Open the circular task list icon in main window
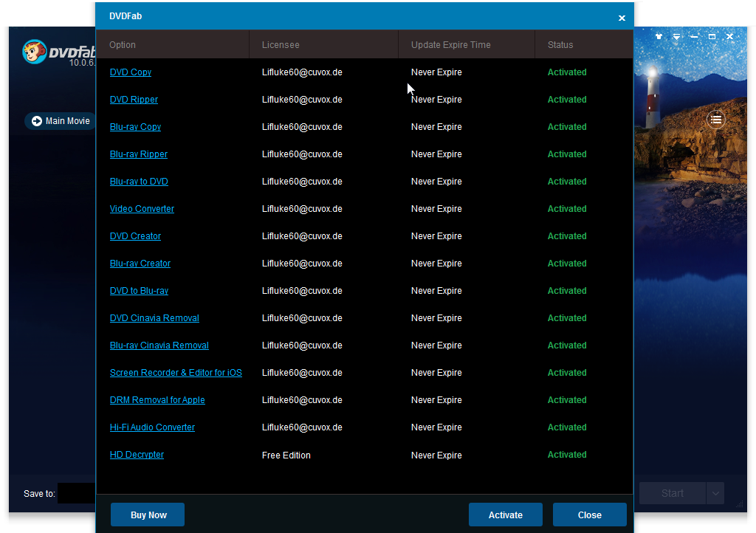756x533 pixels. (x=716, y=119)
